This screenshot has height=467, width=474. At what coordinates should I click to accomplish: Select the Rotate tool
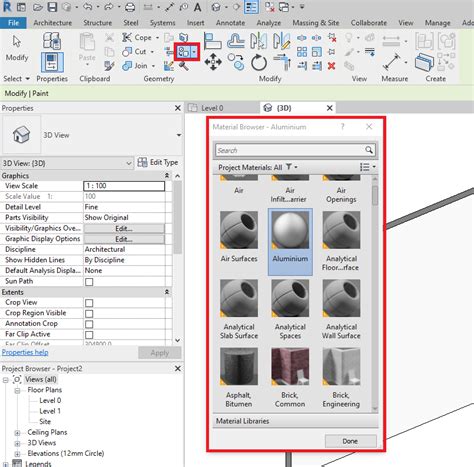coord(259,62)
